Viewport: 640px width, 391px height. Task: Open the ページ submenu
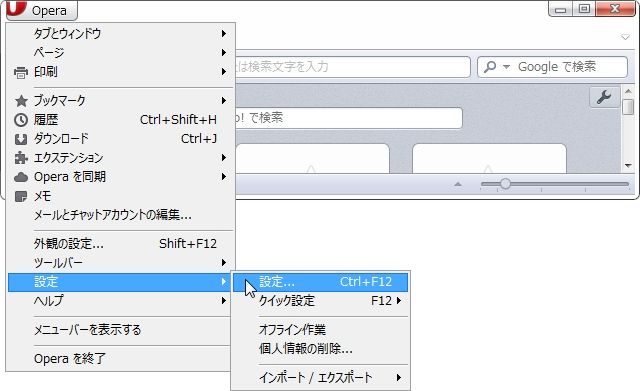tap(121, 53)
